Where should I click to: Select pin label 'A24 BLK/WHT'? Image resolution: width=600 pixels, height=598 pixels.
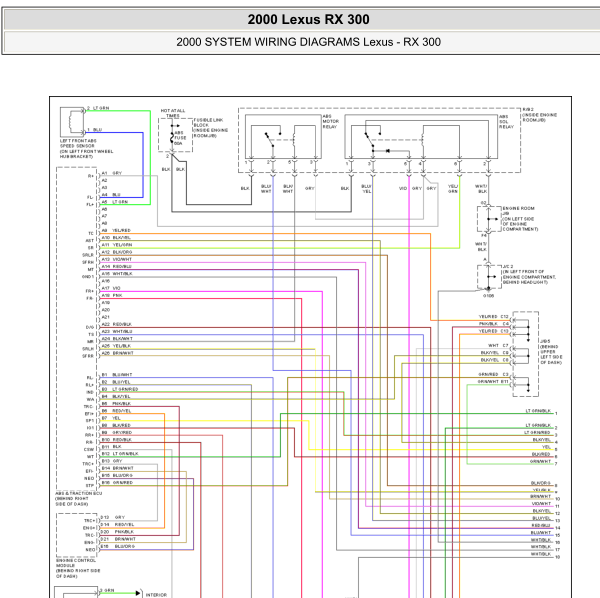[x=117, y=339]
